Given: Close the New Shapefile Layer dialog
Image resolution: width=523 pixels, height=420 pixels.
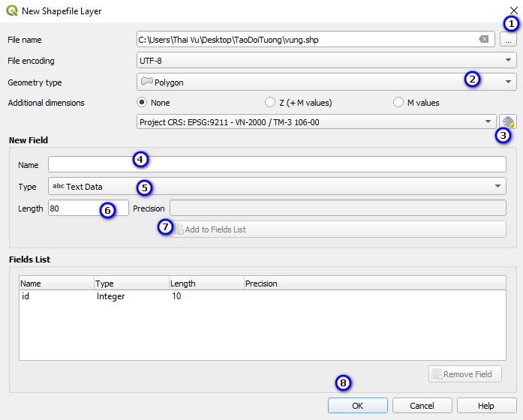Looking at the screenshot, I should [514, 10].
